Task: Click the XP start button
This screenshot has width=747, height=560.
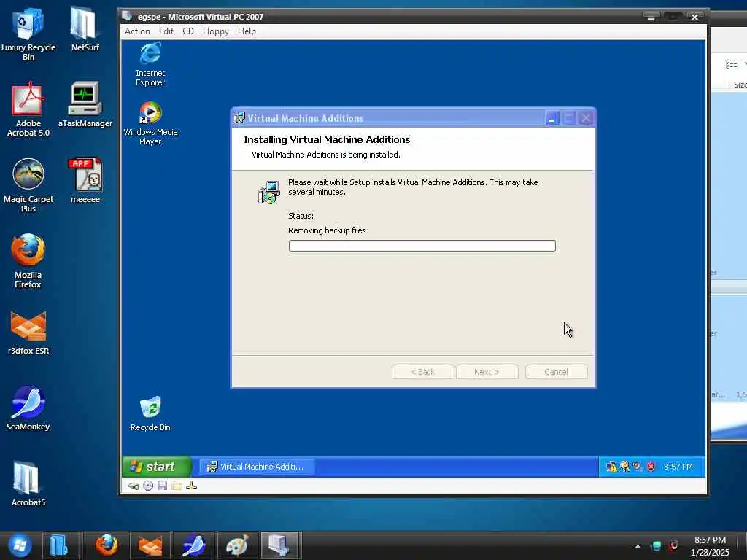Action: tap(157, 467)
